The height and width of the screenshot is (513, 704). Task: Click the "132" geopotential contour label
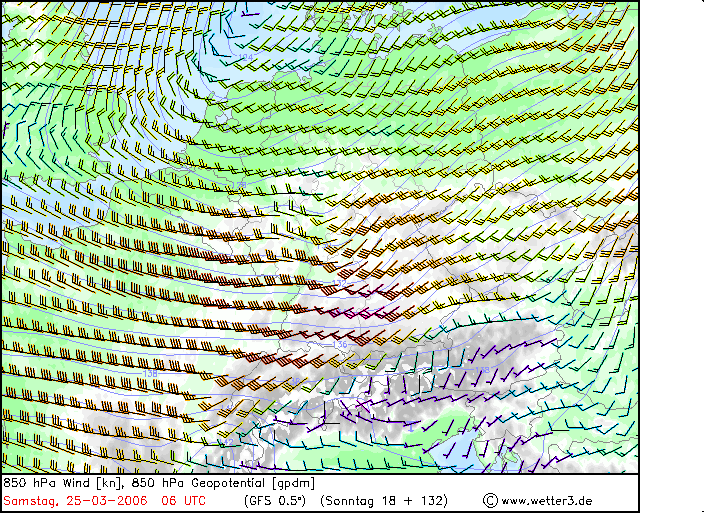point(339,283)
